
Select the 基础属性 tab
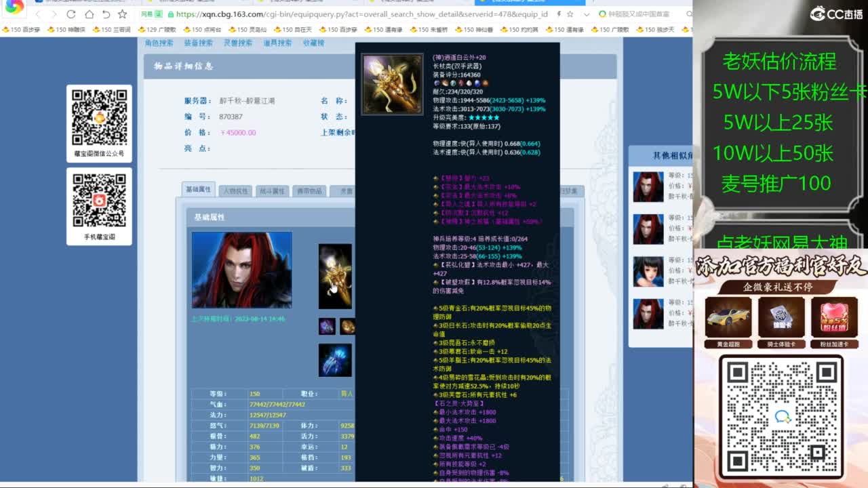(199, 190)
